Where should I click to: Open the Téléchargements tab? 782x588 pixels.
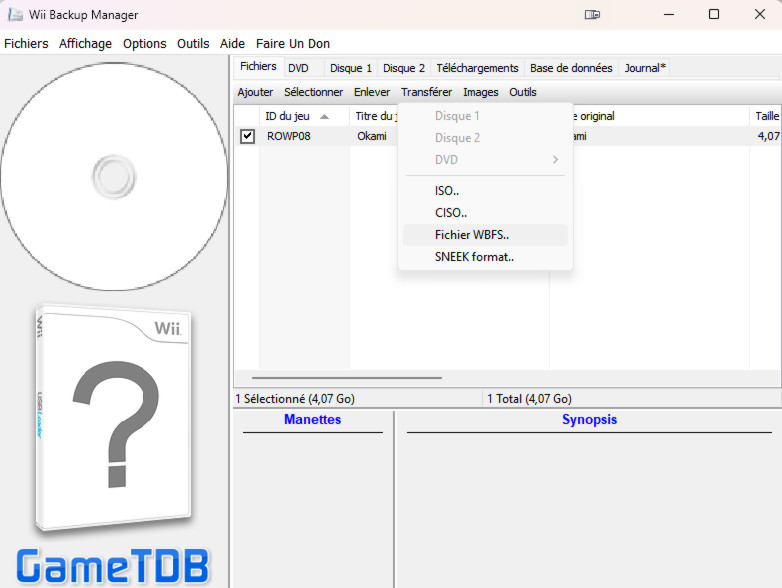pyautogui.click(x=477, y=68)
